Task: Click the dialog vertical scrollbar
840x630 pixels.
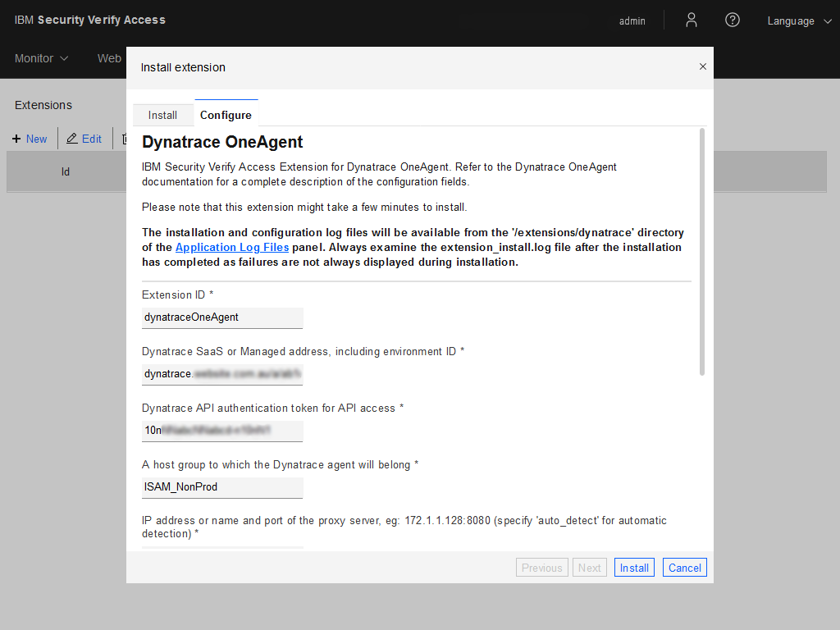Action: [702, 252]
